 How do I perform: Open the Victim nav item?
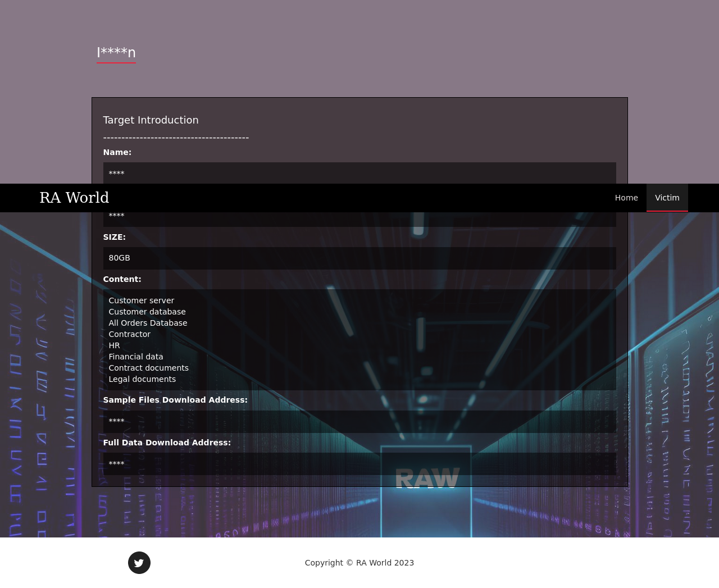tap(667, 198)
